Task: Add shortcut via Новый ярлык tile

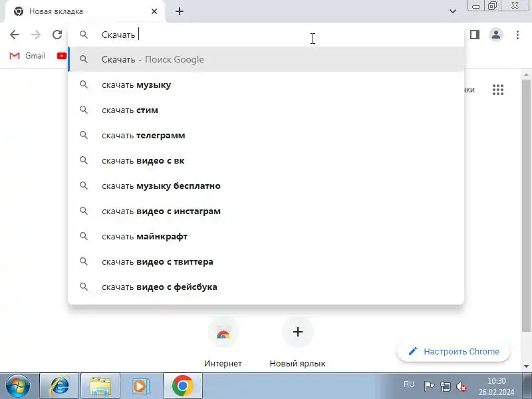Action: pos(297,342)
